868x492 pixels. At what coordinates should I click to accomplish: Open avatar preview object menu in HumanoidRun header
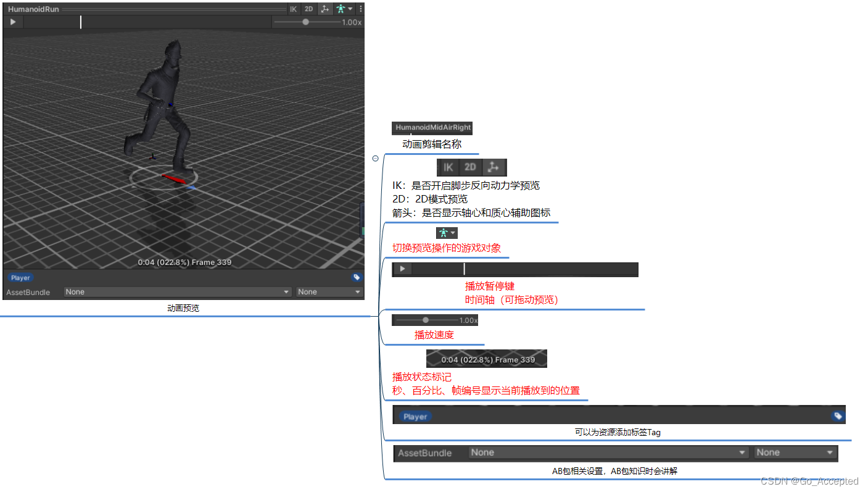coord(344,9)
